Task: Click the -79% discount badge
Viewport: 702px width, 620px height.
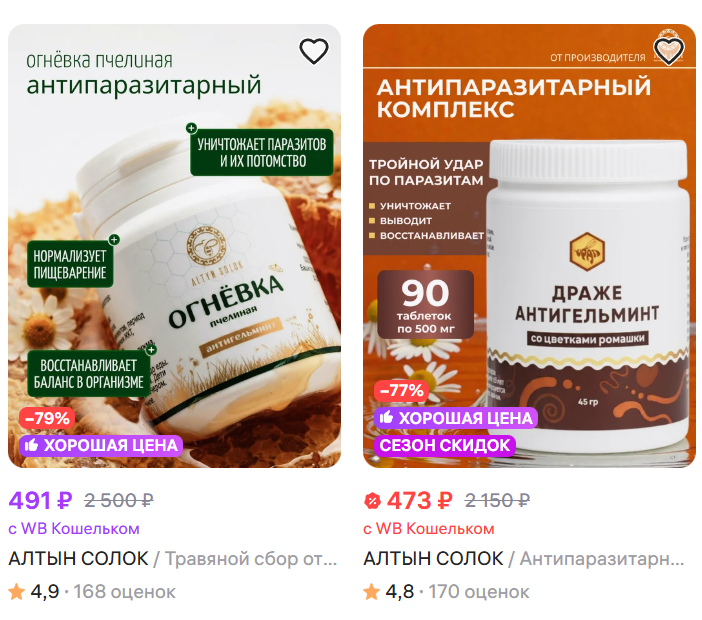Action: [47, 418]
